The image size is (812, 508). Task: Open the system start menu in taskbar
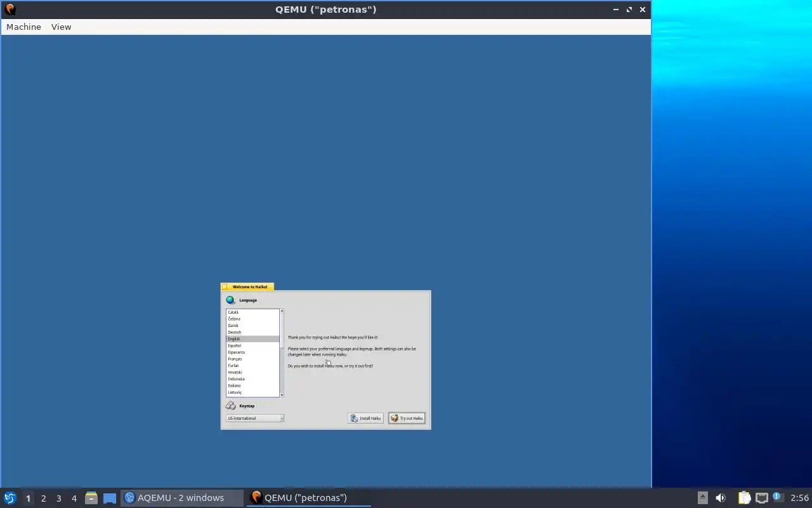(10, 498)
